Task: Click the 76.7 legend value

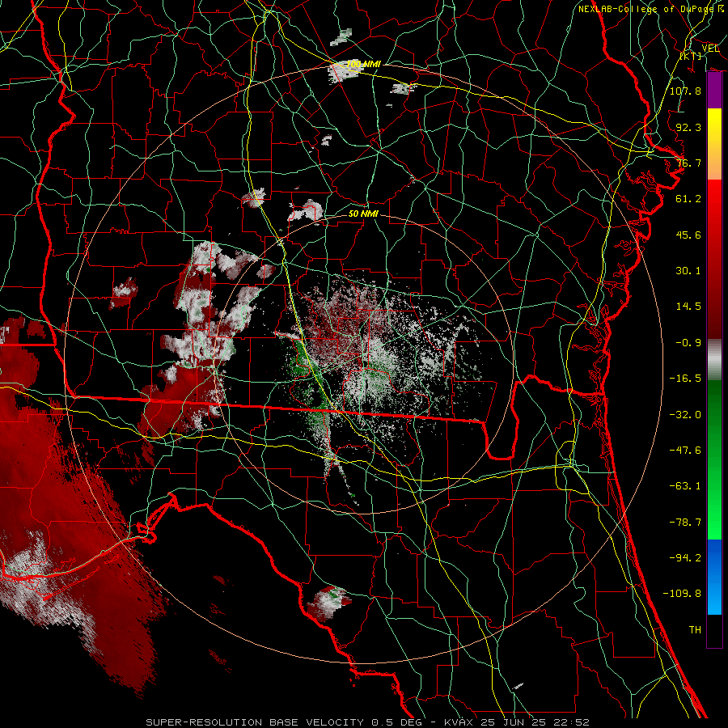Action: [x=688, y=163]
